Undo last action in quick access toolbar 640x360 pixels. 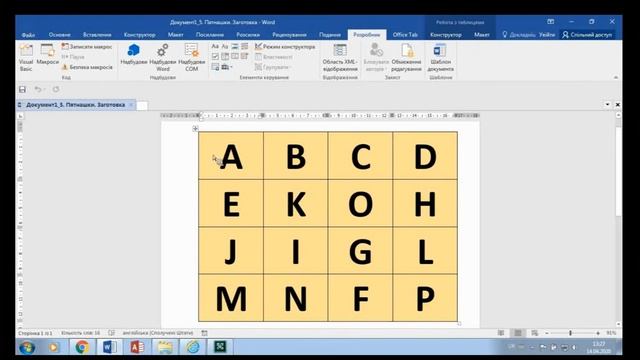point(38,89)
